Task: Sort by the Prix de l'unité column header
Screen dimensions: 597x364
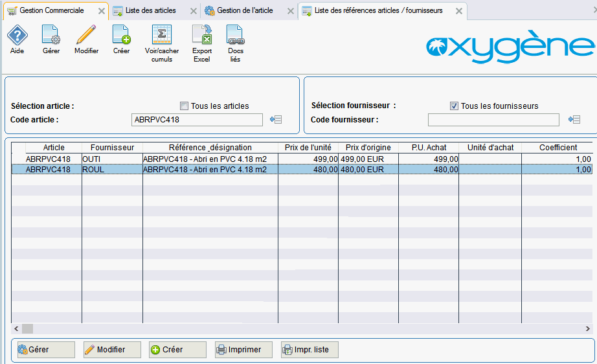Action: 308,148
